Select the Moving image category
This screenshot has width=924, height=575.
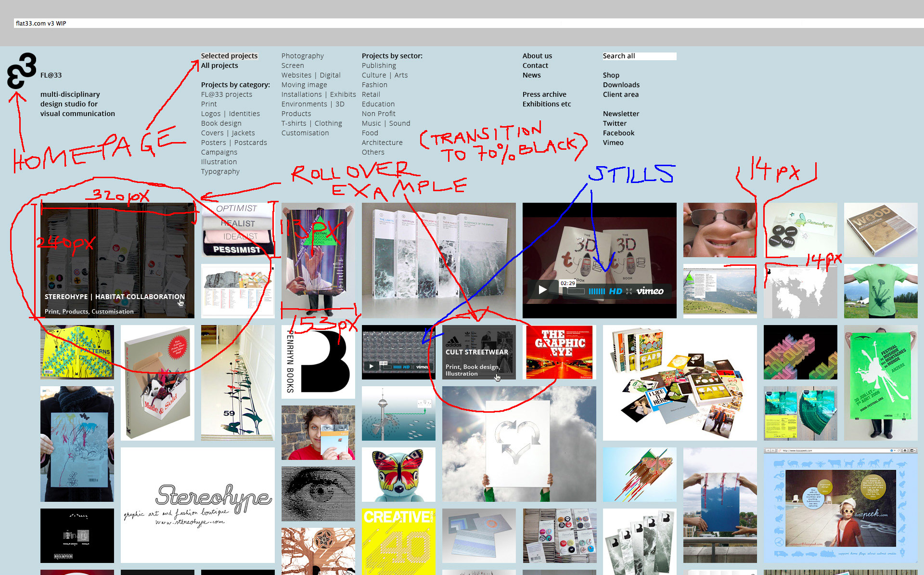point(304,85)
